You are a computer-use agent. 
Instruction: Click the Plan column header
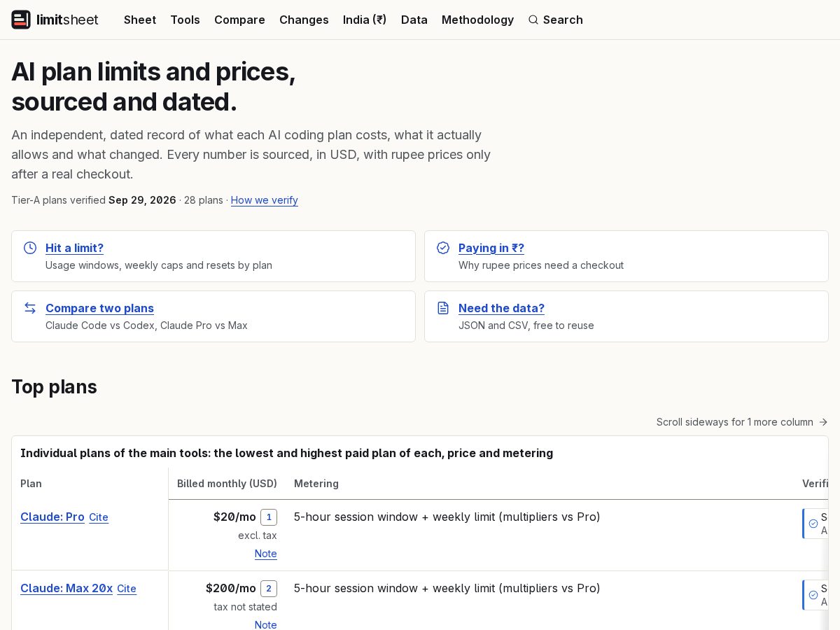pos(31,484)
